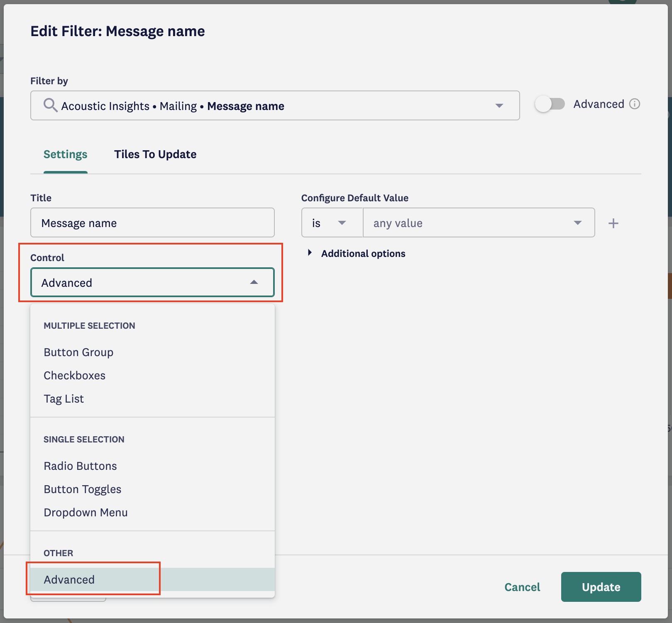Click the caret on the is operator selector

342,223
